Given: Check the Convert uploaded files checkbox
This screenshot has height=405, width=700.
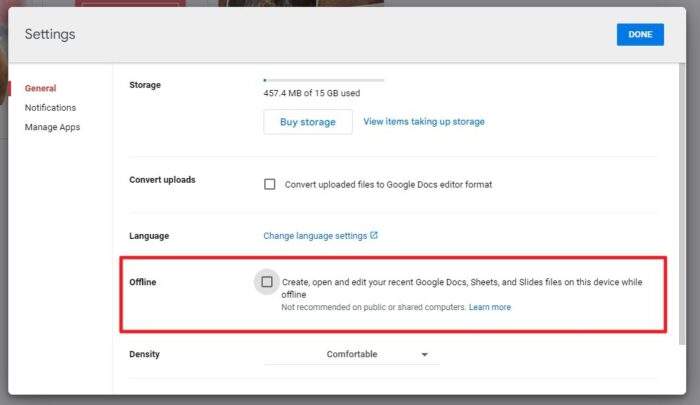Looking at the screenshot, I should pyautogui.click(x=270, y=184).
